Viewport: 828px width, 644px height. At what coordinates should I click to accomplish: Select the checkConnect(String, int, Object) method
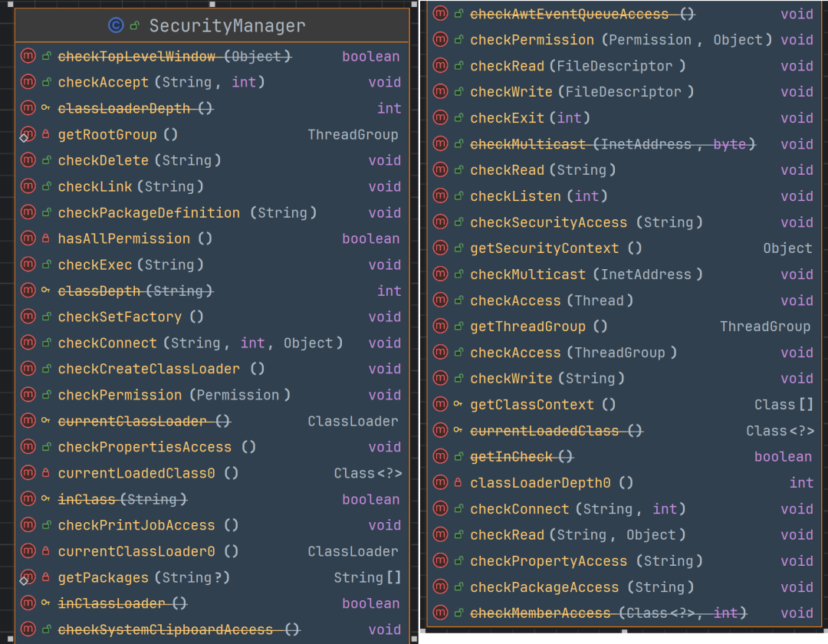[200, 343]
